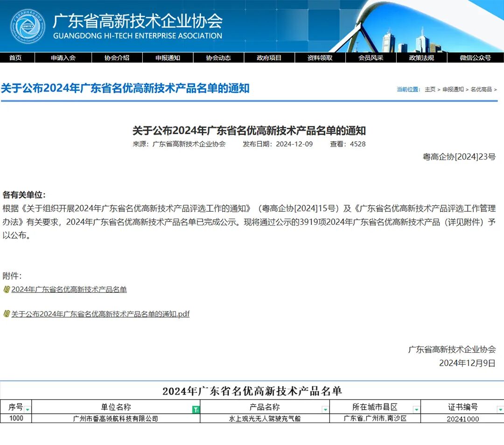Click paperclip icon beside 2024年广东省名优高新技术产品名单

pos(7,289)
